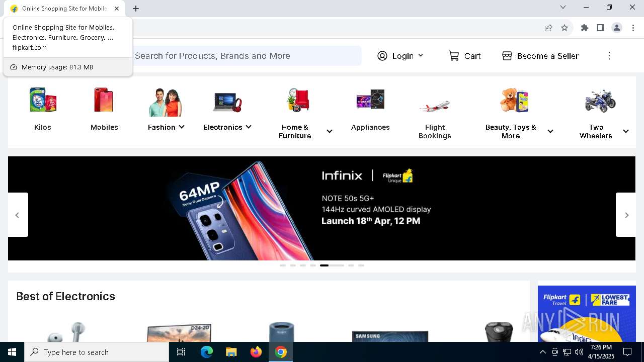Screen dimensions: 644x362
Task: Open the Chrome extensions puzzle icon
Action: tap(585, 28)
